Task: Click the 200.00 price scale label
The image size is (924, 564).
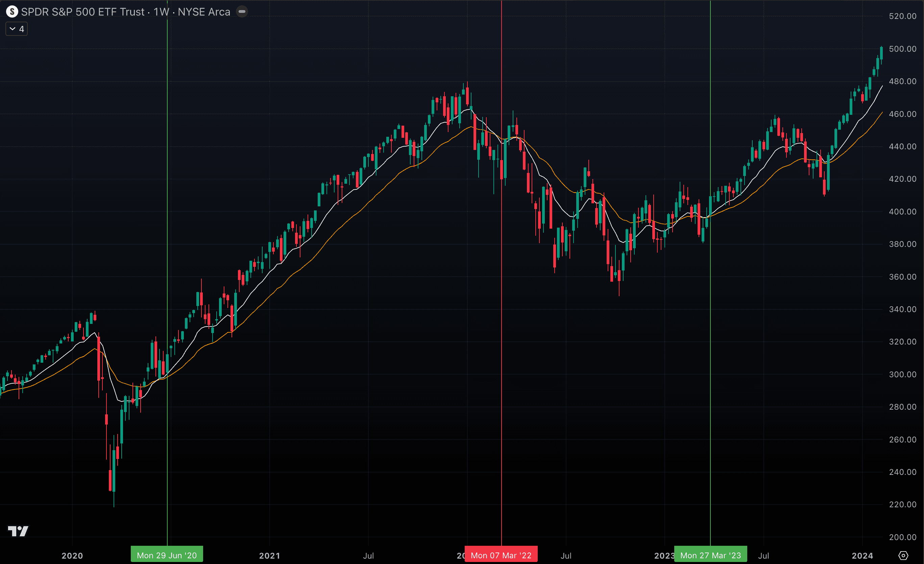Action: pos(902,537)
